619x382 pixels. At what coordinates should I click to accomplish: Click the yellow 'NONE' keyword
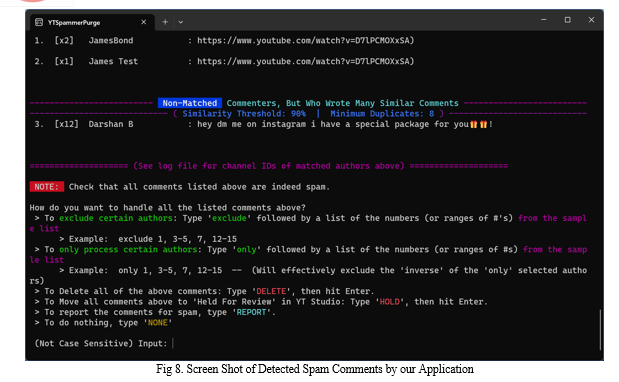(158, 322)
